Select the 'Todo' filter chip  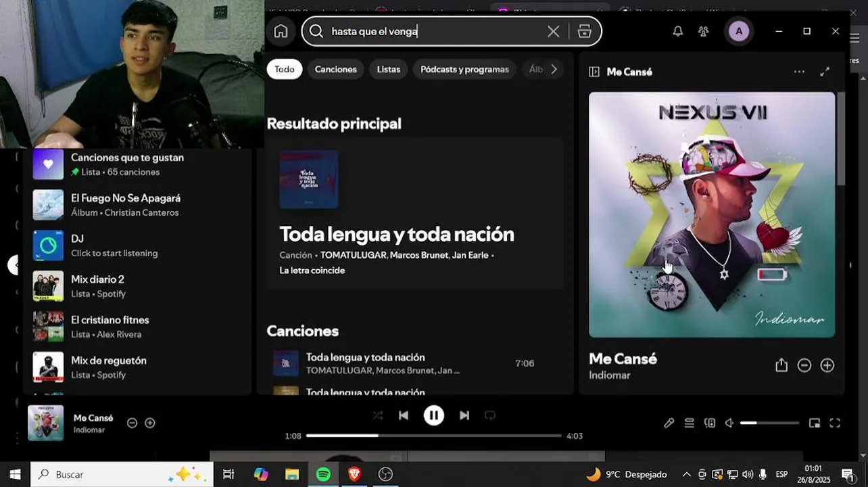tap(285, 69)
